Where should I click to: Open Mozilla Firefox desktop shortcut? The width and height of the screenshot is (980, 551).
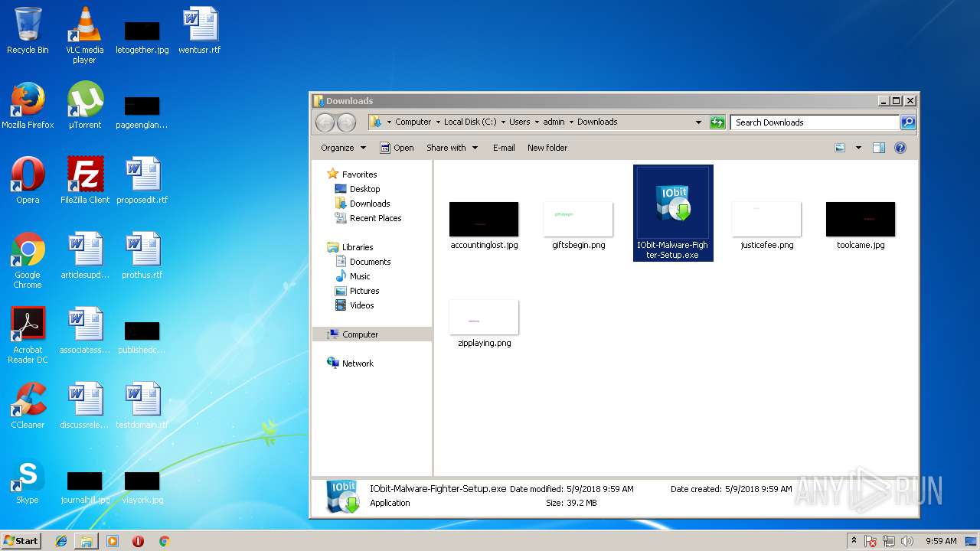point(28,106)
